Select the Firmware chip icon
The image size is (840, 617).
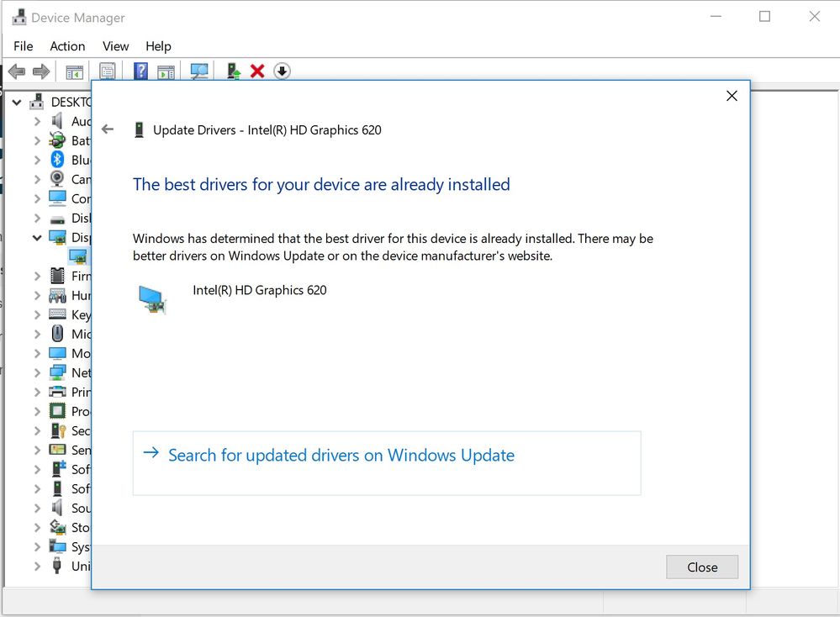tap(57, 276)
